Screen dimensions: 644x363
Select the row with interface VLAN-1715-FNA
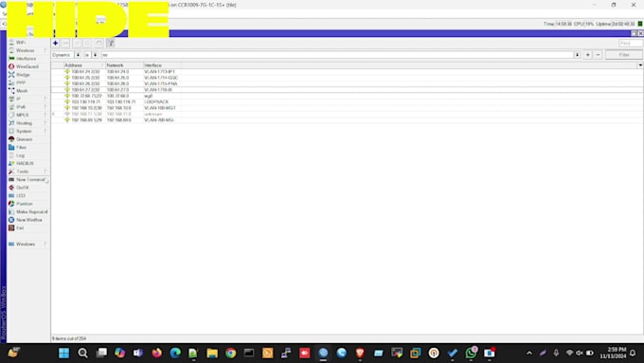pyautogui.click(x=347, y=83)
